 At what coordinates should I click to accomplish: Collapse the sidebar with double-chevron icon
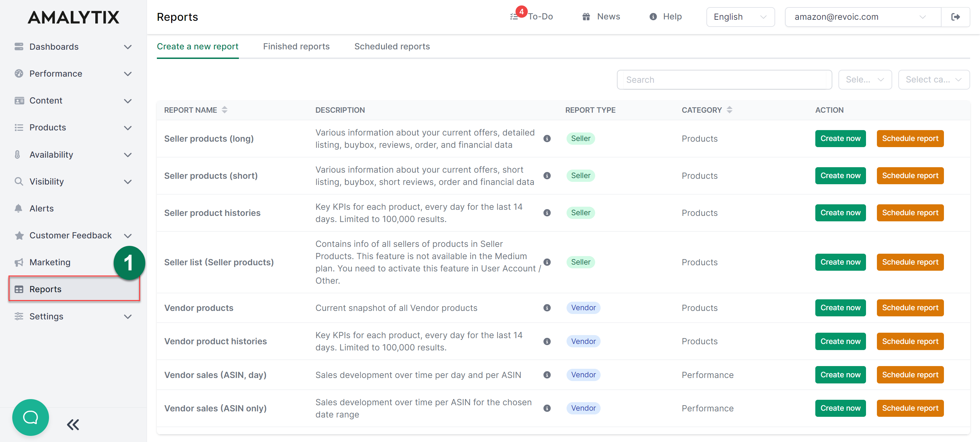click(72, 424)
